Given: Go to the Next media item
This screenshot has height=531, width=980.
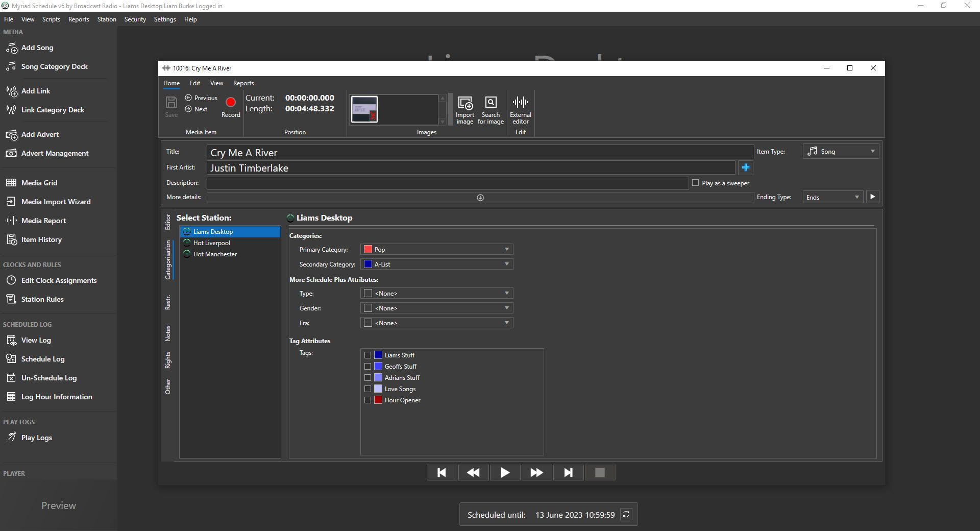Looking at the screenshot, I should (197, 109).
